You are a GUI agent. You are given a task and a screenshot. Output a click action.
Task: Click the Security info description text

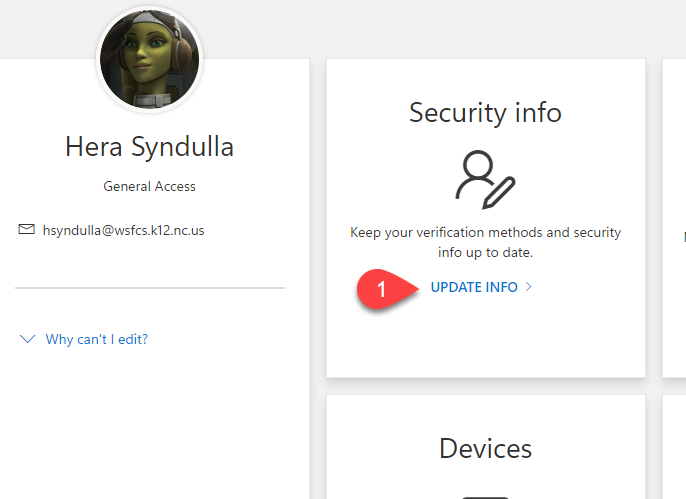pyautogui.click(x=485, y=243)
